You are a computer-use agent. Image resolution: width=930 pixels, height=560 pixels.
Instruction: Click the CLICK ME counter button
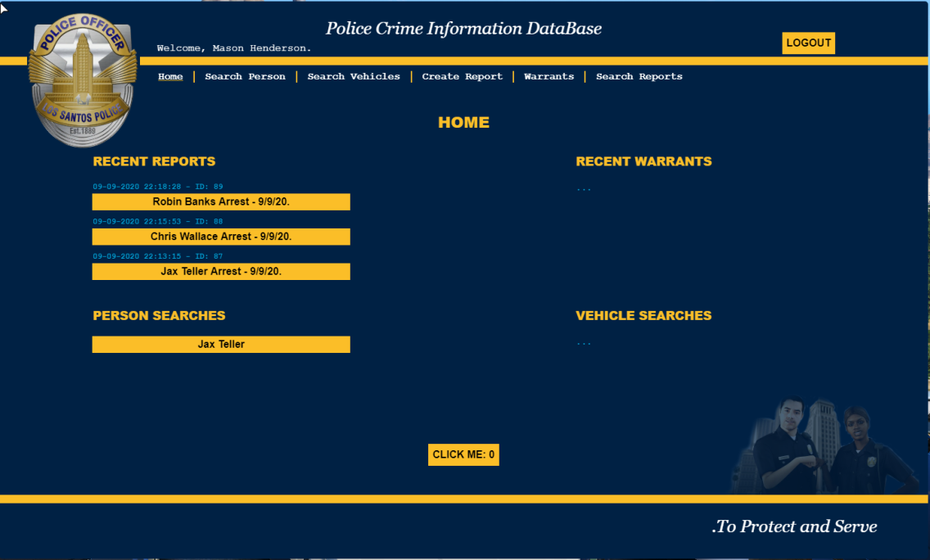[463, 455]
